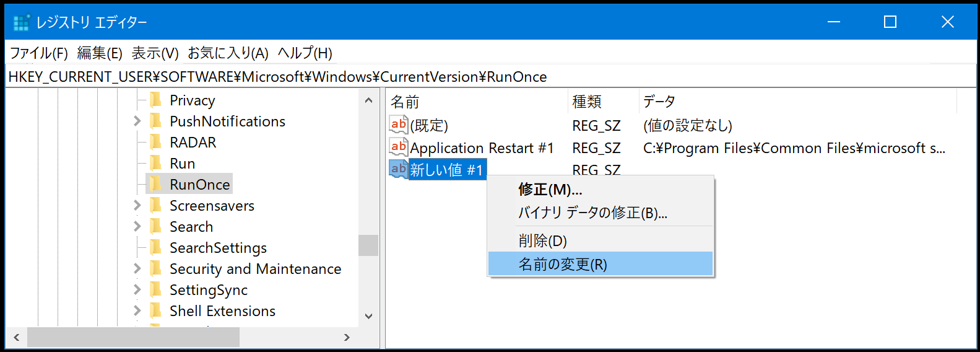980x352 pixels.
Task: Click the string value icon beside (既定)
Action: 399,125
